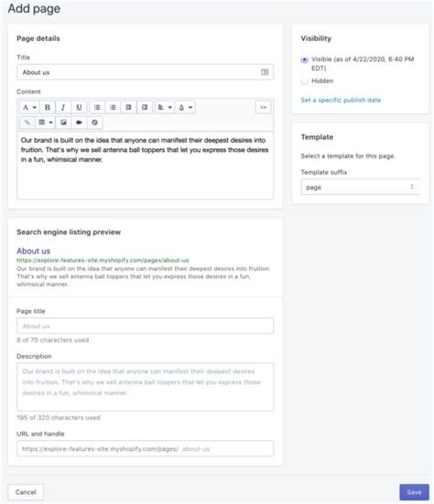This screenshot has height=504, width=434.
Task: Insert video into page content
Action: 79,123
